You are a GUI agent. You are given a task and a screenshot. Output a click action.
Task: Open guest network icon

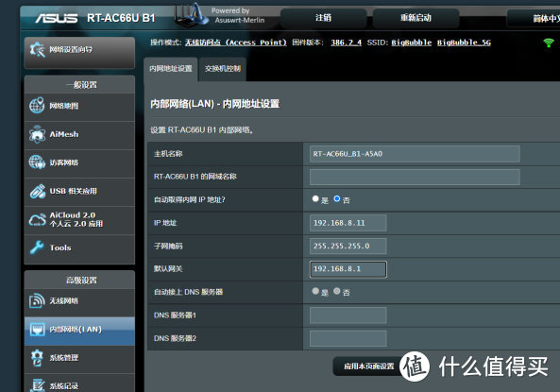coord(37,162)
